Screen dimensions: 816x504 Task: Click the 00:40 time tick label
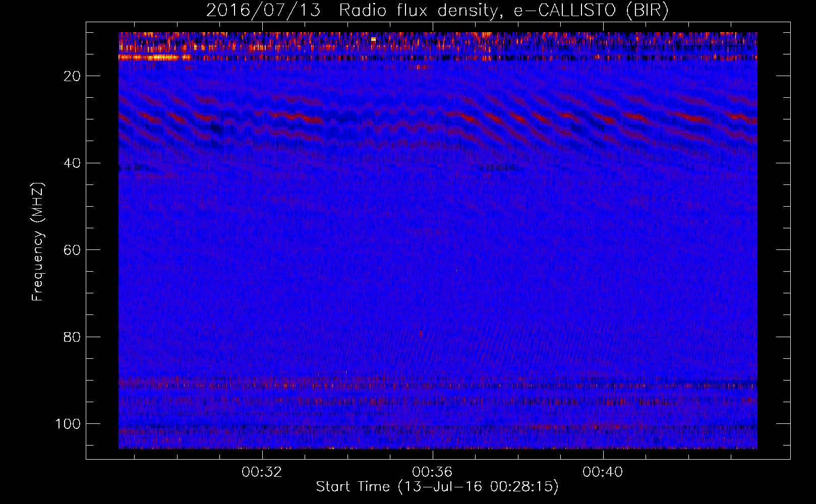pyautogui.click(x=603, y=472)
